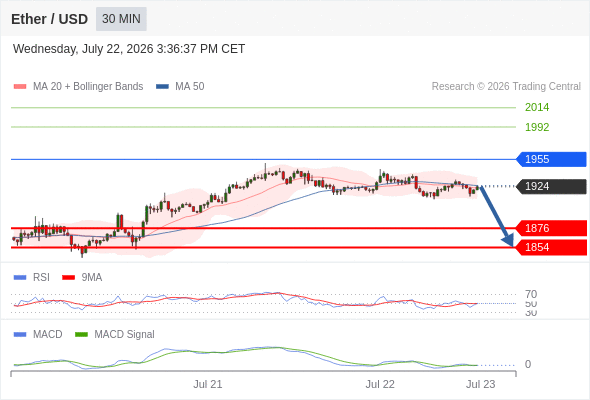Viewport: 590px width, 400px height.
Task: Click the Ether / USD title
Action: (x=49, y=19)
